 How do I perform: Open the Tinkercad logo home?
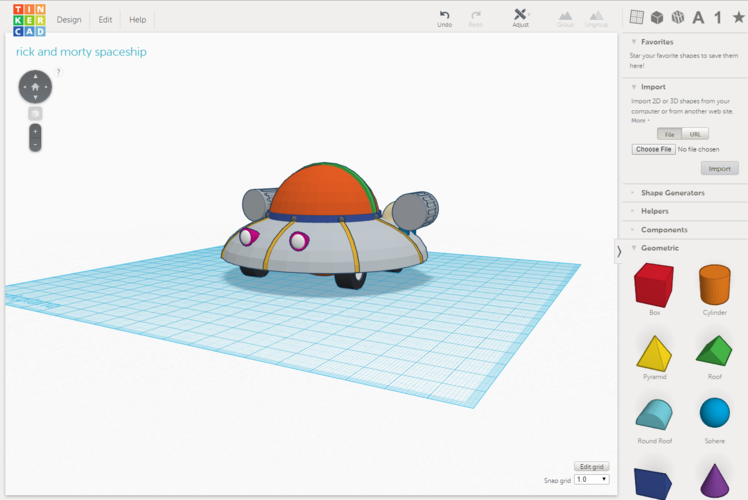(29, 20)
